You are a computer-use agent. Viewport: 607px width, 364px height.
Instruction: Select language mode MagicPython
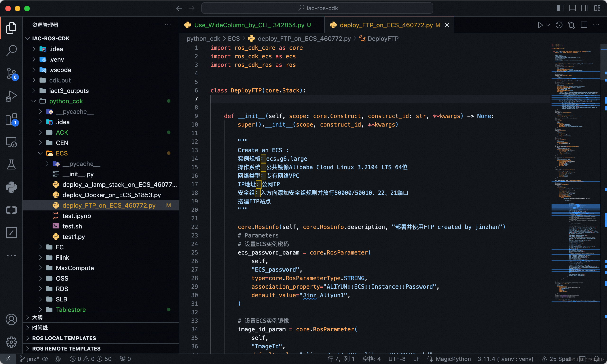coord(453,359)
